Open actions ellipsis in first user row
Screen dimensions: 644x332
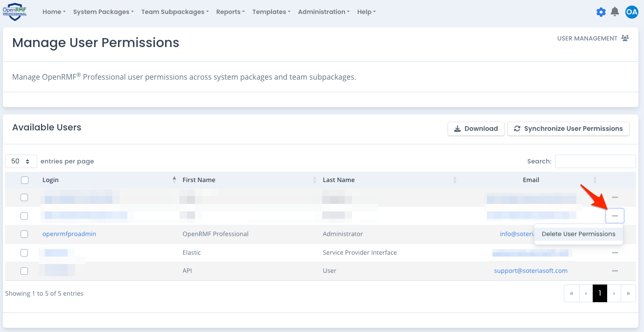(615, 197)
